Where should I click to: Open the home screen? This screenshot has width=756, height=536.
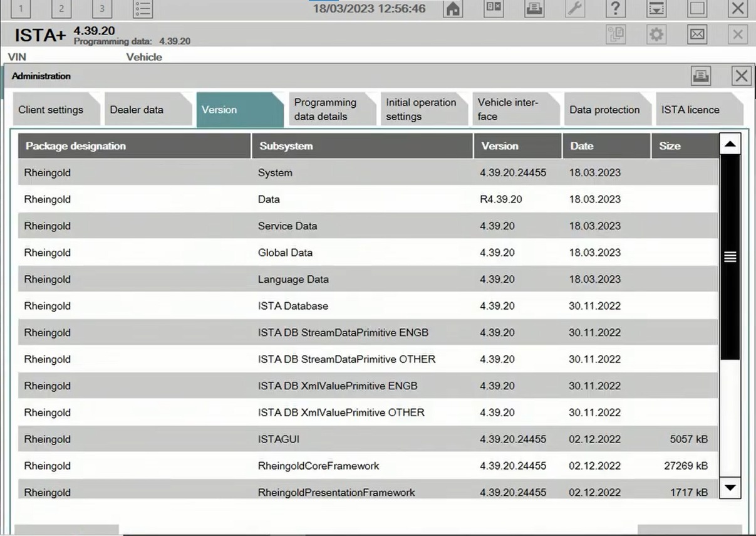click(x=452, y=9)
